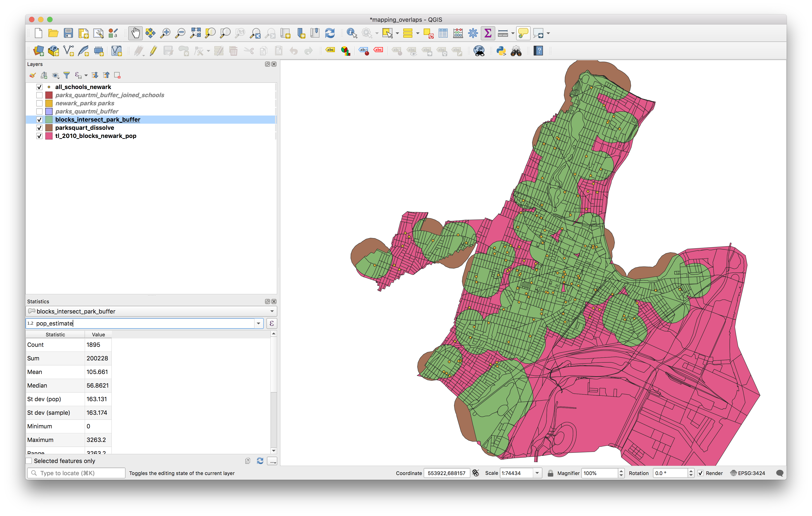The image size is (812, 516).
Task: Open Statistical Summary sigma icon
Action: click(x=488, y=33)
